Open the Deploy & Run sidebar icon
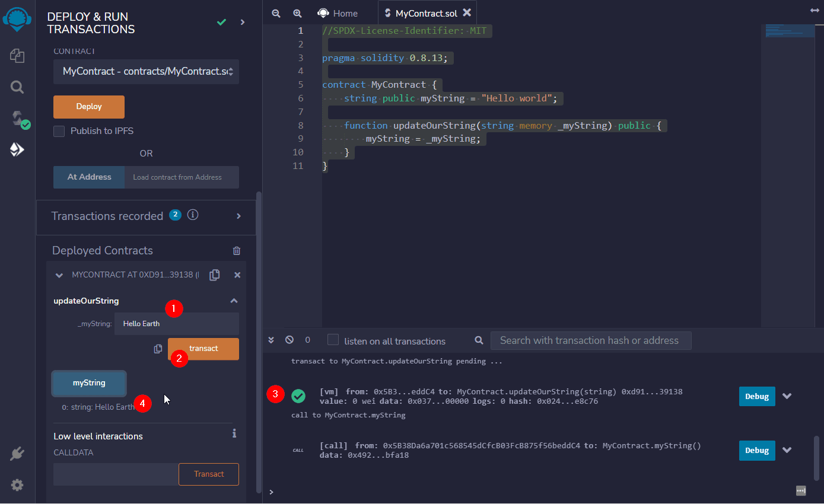The height and width of the screenshot is (504, 824). (x=17, y=150)
